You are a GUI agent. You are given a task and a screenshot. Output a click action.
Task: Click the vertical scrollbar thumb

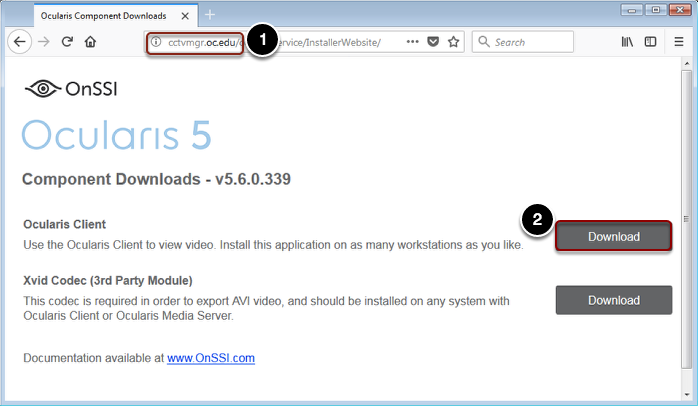click(x=687, y=219)
